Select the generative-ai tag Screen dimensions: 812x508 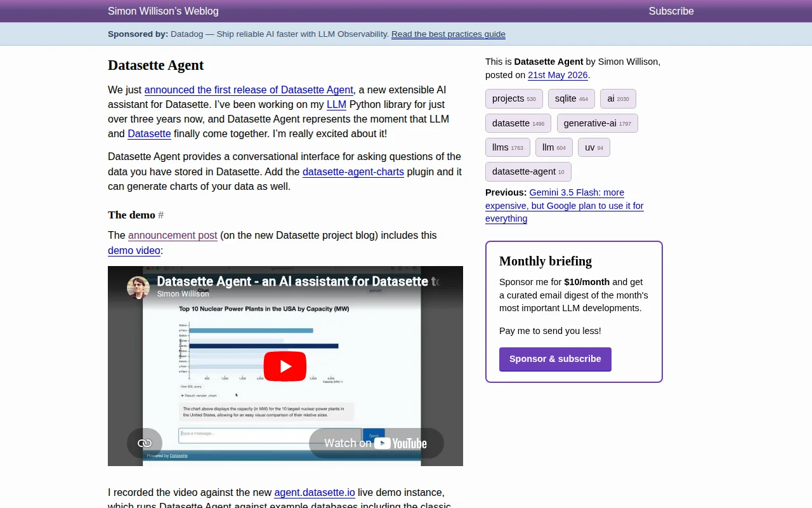(x=598, y=123)
